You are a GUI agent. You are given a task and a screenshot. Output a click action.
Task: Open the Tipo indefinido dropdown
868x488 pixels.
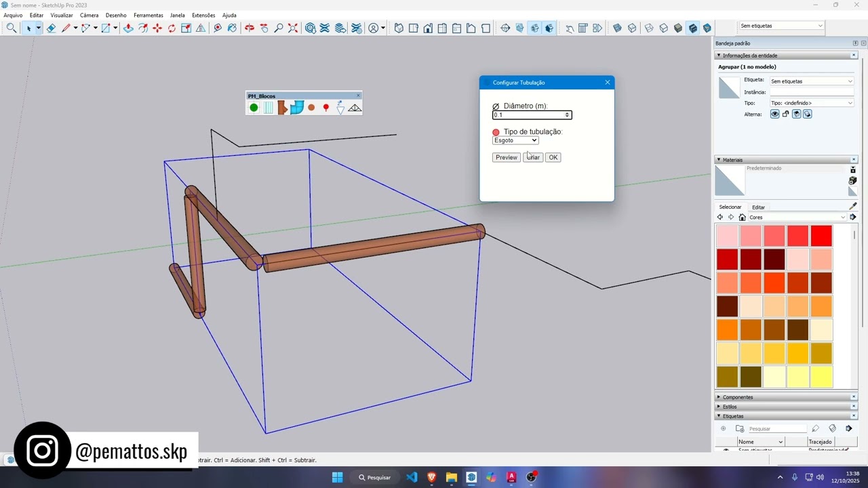(812, 103)
